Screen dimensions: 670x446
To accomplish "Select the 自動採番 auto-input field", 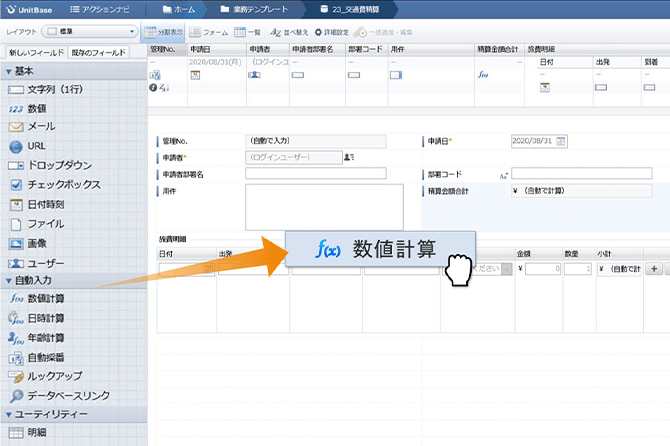I will [x=37, y=358].
